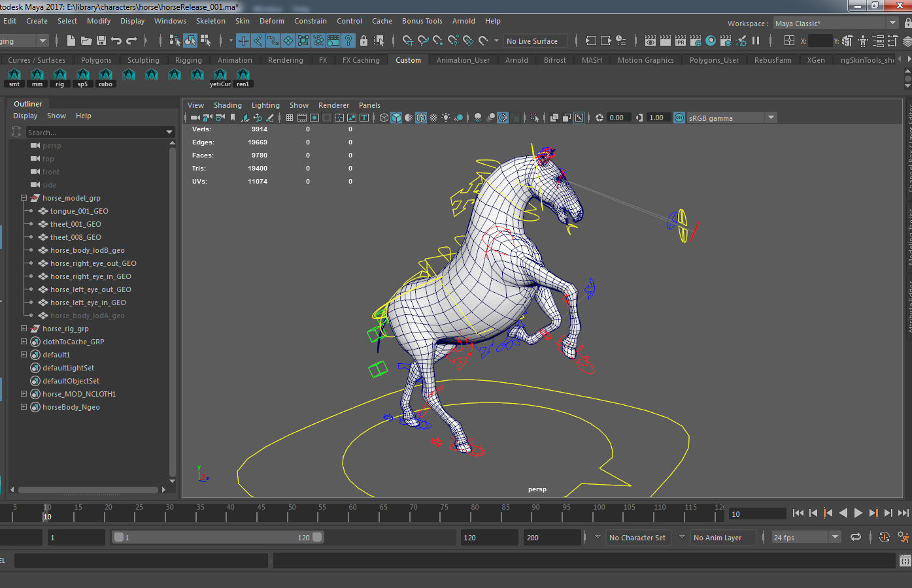The width and height of the screenshot is (912, 588).
Task: Click the Save Scene floppy icon
Action: [x=101, y=41]
